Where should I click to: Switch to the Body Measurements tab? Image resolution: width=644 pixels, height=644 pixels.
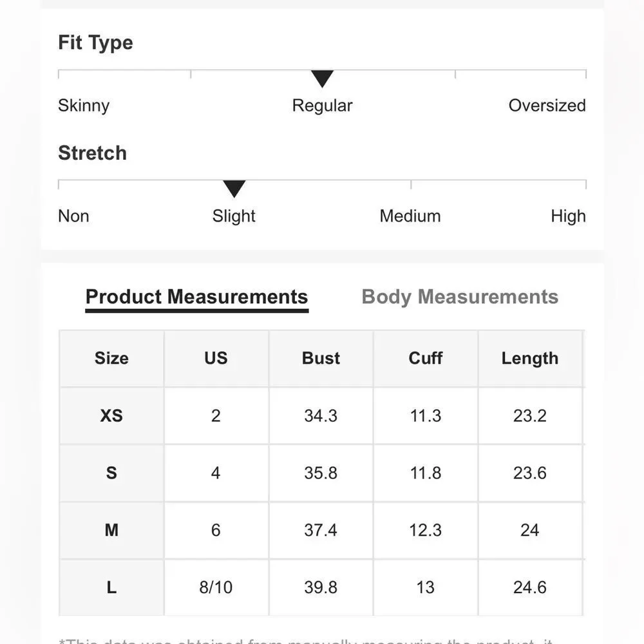460,297
